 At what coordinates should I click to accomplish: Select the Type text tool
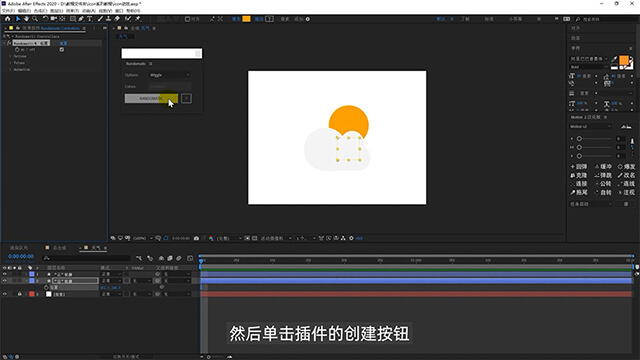(89, 19)
